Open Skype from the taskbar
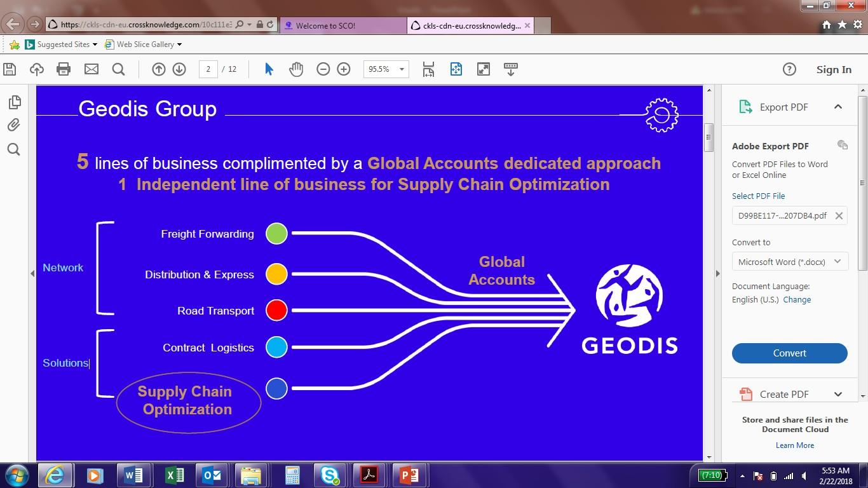The width and height of the screenshot is (868, 488). pos(330,475)
